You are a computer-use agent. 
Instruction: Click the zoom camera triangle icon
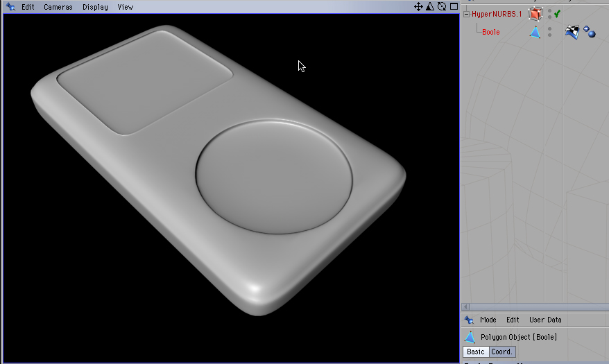(430, 7)
